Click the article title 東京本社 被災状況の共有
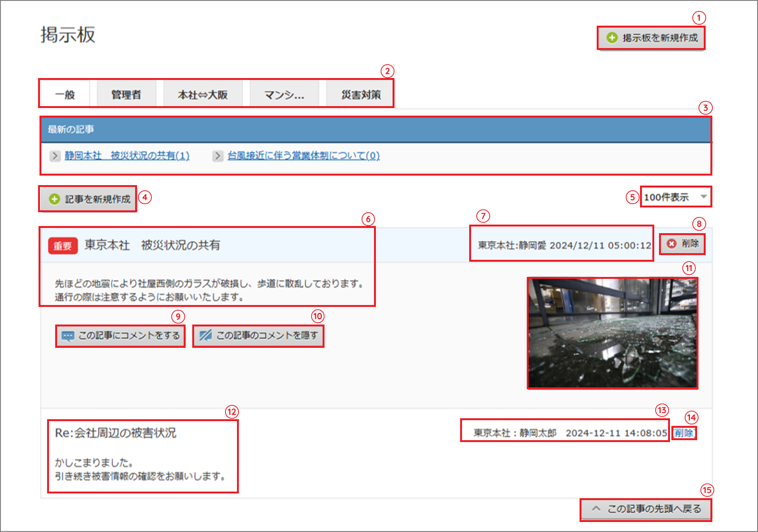The height and width of the screenshot is (532, 758). click(x=152, y=245)
